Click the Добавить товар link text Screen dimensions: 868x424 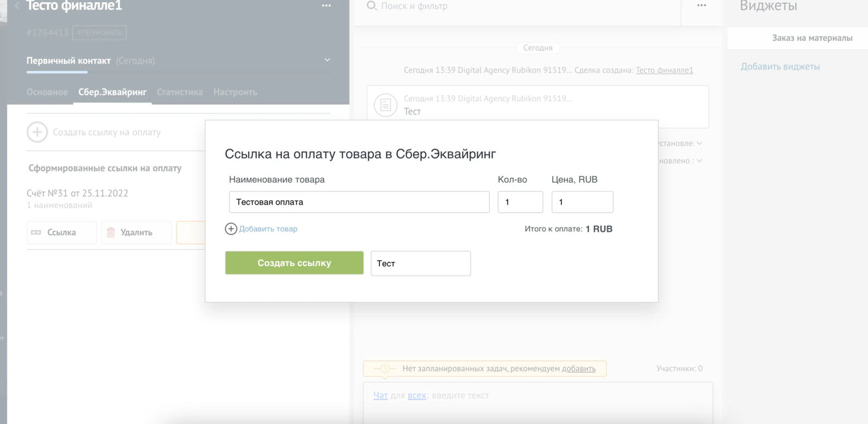(x=268, y=229)
